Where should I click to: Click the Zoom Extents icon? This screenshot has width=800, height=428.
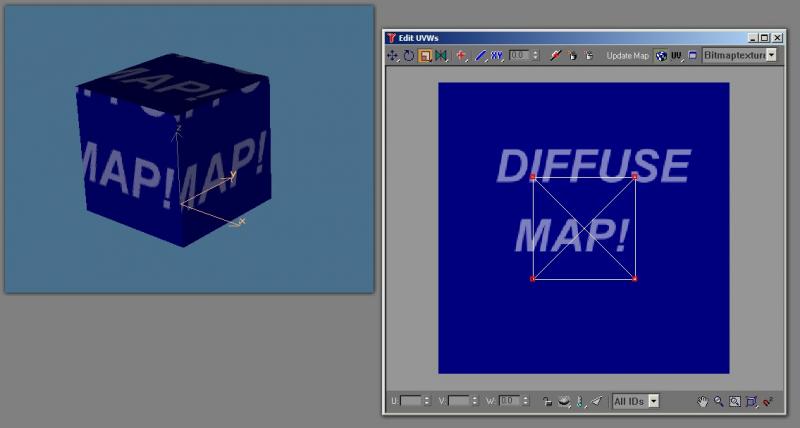[x=751, y=401]
